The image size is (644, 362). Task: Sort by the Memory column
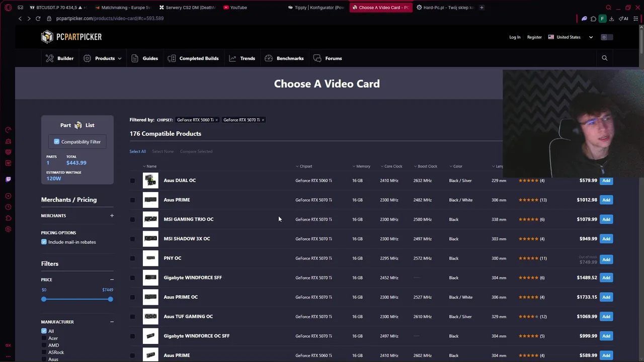coord(361,166)
